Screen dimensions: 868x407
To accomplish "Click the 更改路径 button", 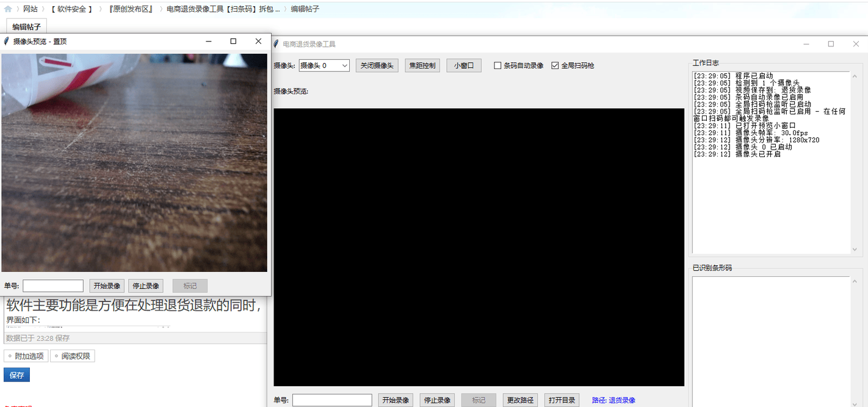I will (x=521, y=400).
